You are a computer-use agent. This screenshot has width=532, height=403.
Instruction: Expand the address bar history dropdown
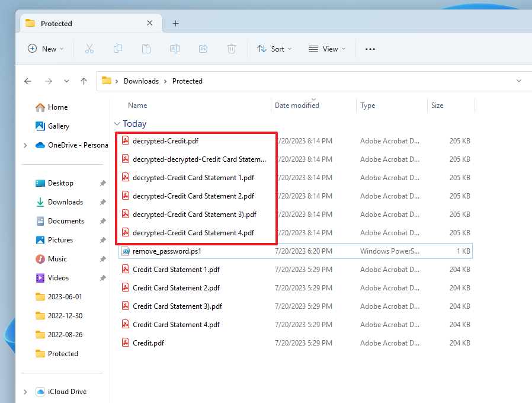click(519, 81)
